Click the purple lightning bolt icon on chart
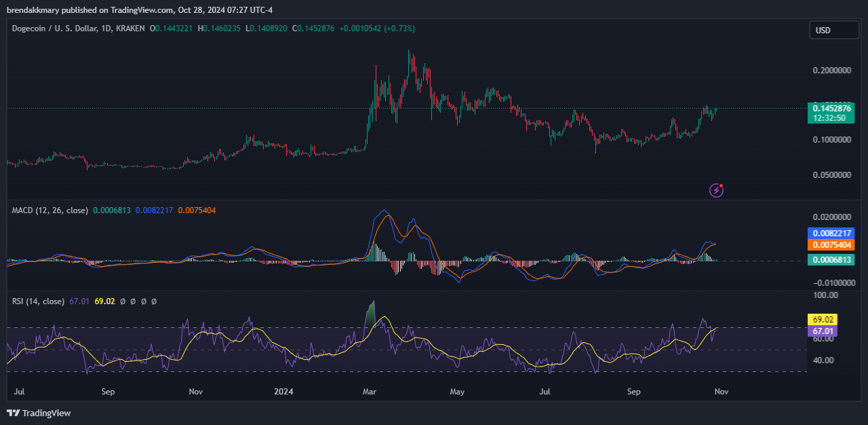Viewport: 868px width, 425px height. point(716,190)
